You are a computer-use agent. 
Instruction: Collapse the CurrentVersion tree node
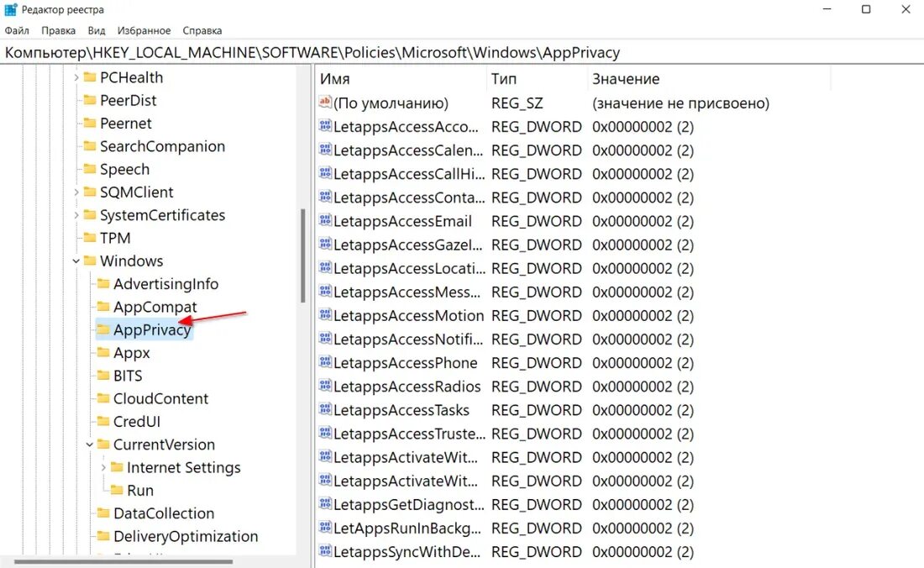[x=90, y=444]
